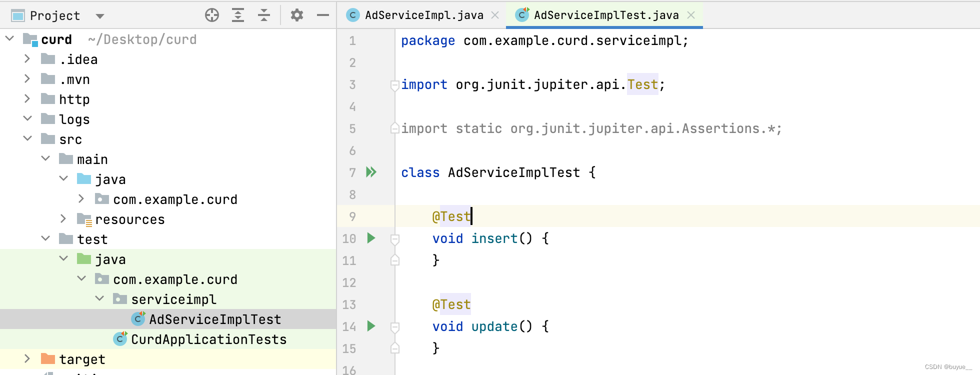Click the main folder icon
This screenshot has width=980, height=375.
pyautogui.click(x=66, y=158)
